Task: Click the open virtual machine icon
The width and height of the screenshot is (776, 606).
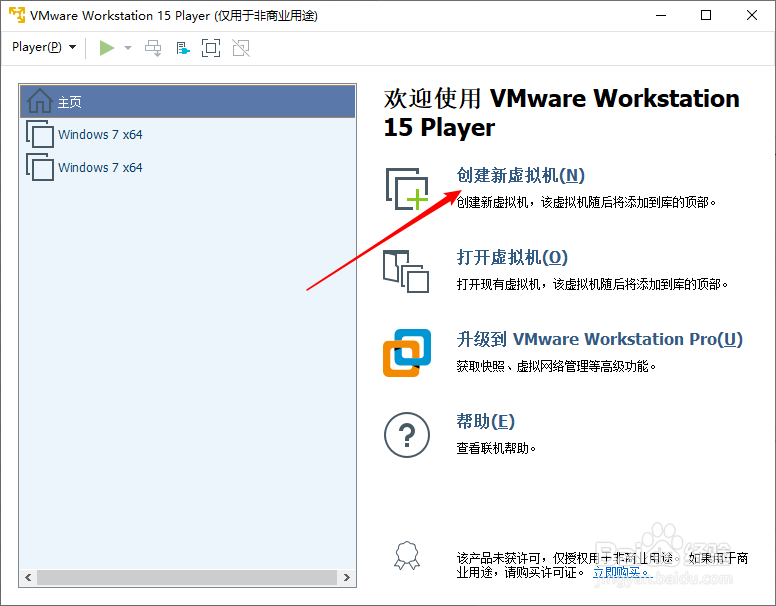Action: coord(406,271)
